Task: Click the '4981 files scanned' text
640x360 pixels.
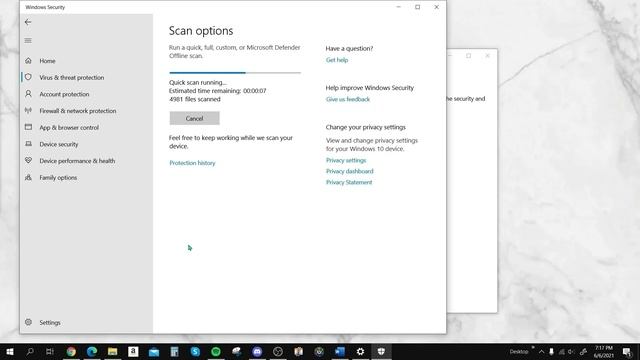Action: 195,99
